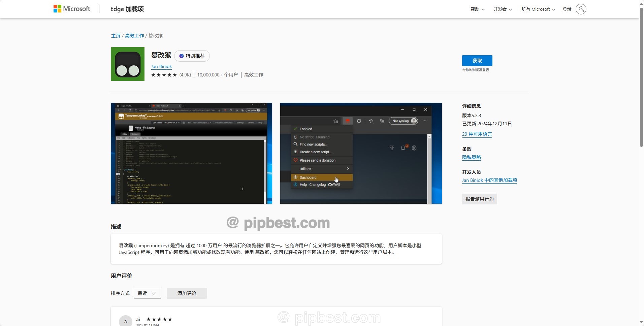Image resolution: width=644 pixels, height=326 pixels.
Task: Click the Microsoft logo
Action: (72, 9)
